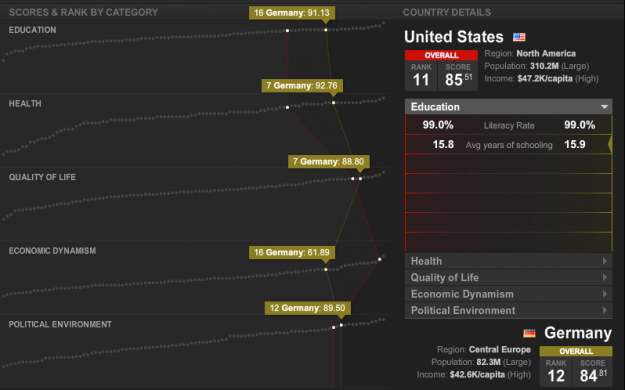This screenshot has width=625, height=390.
Task: Open the Quality of Life section
Action: click(509, 278)
